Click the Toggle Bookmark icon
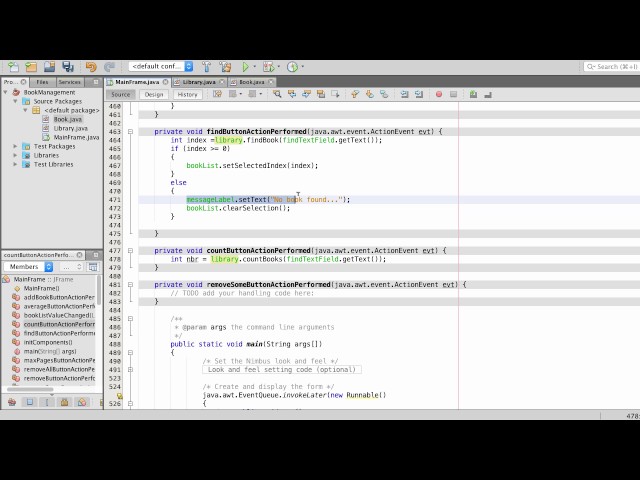Image resolution: width=640 pixels, height=480 pixels. (384, 94)
